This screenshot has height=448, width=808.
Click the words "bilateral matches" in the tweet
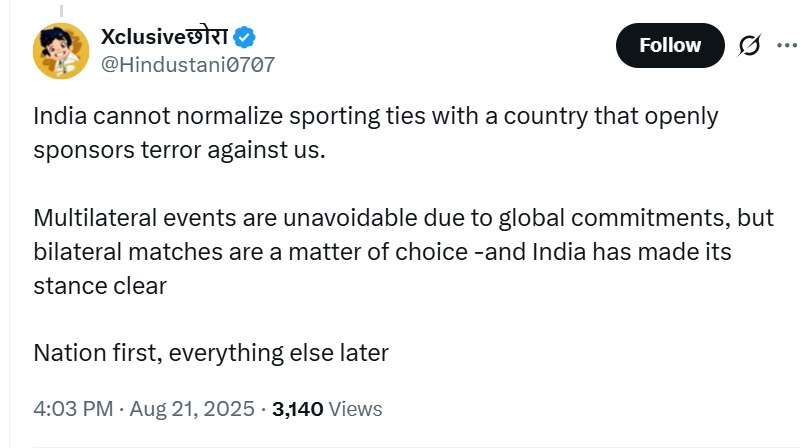110,251
